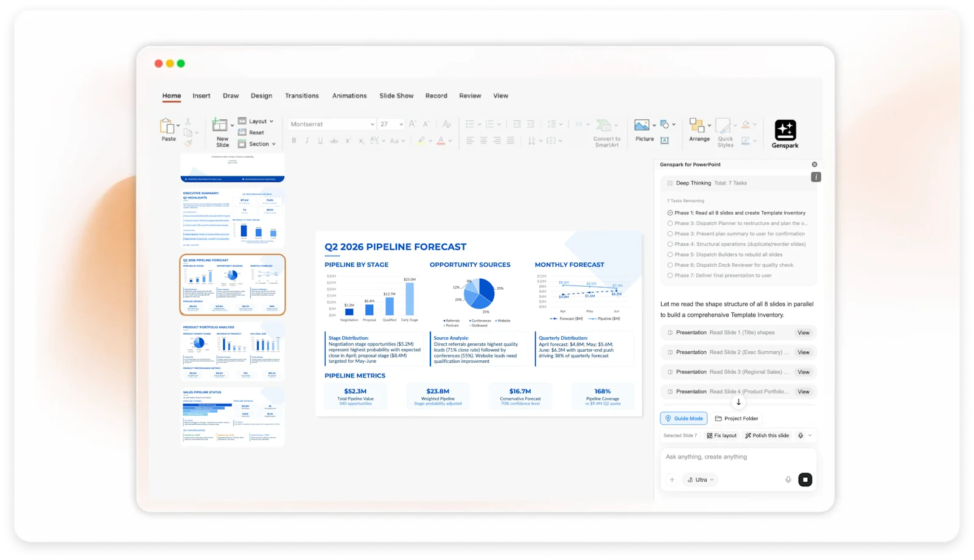
Task: Select the Product Portfolio Analysis slide thumbnail
Action: click(x=233, y=352)
